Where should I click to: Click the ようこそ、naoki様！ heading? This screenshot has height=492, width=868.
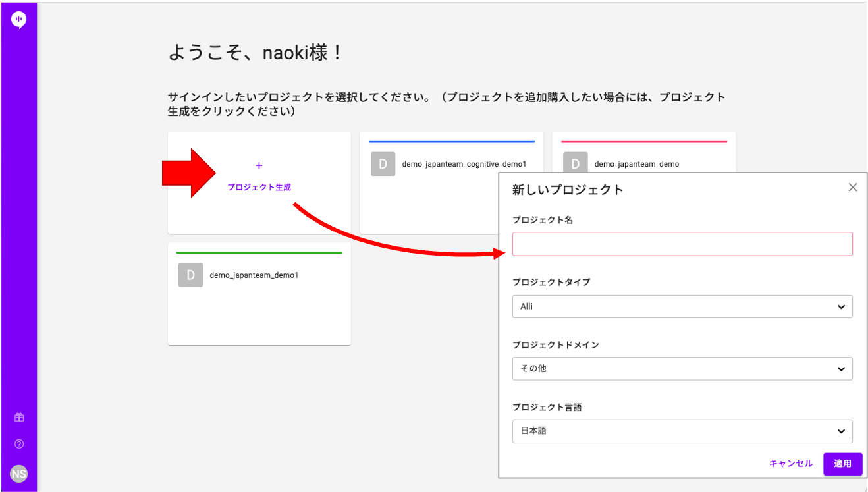(256, 53)
